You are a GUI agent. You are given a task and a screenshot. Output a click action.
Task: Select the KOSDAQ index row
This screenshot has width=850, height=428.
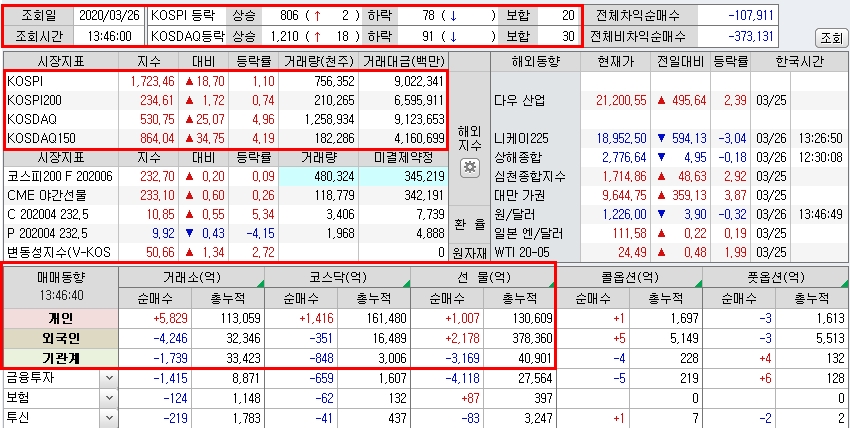(x=226, y=119)
